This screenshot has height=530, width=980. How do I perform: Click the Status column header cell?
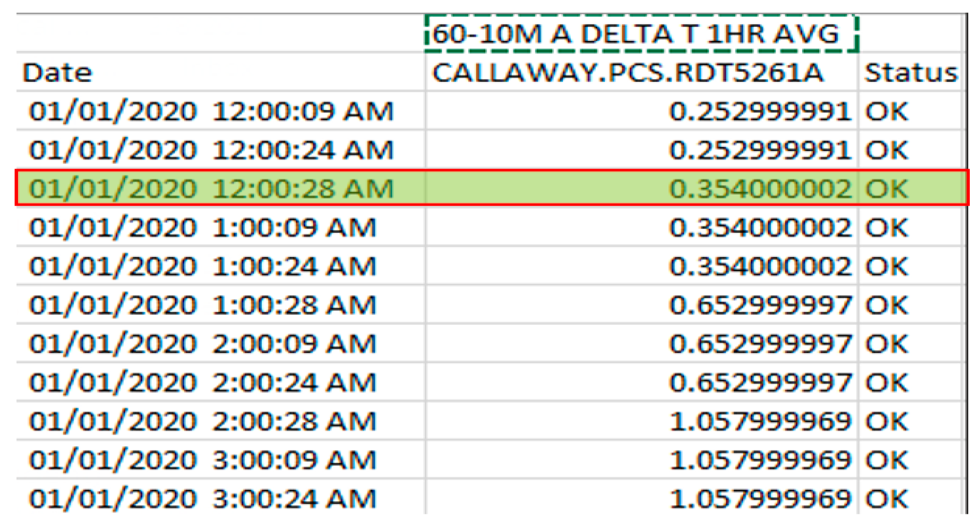tap(910, 73)
